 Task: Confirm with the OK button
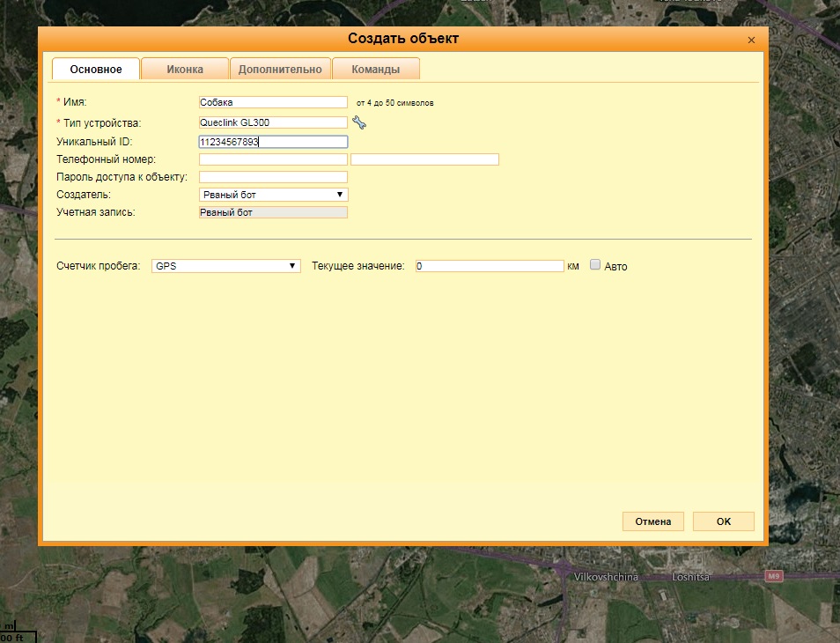point(723,521)
